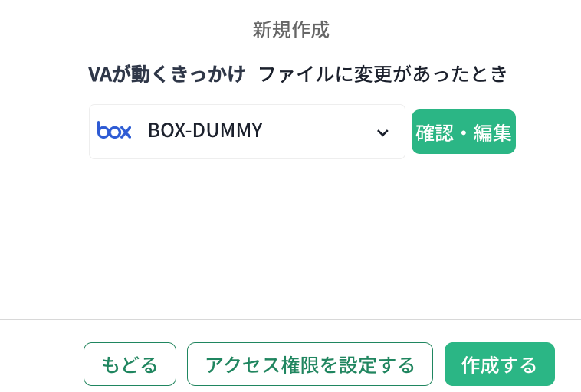Click the down arrow in account selector
581x392 pixels.
382,132
